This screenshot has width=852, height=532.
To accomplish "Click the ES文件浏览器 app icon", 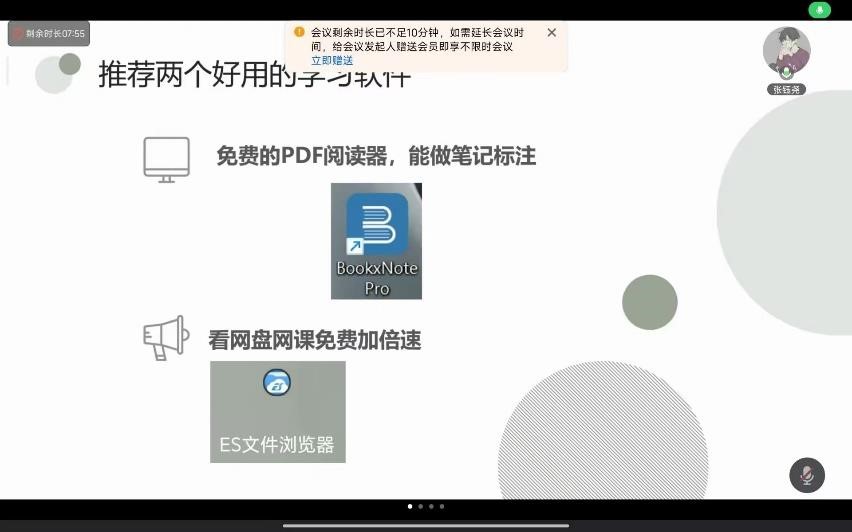I will point(277,411).
